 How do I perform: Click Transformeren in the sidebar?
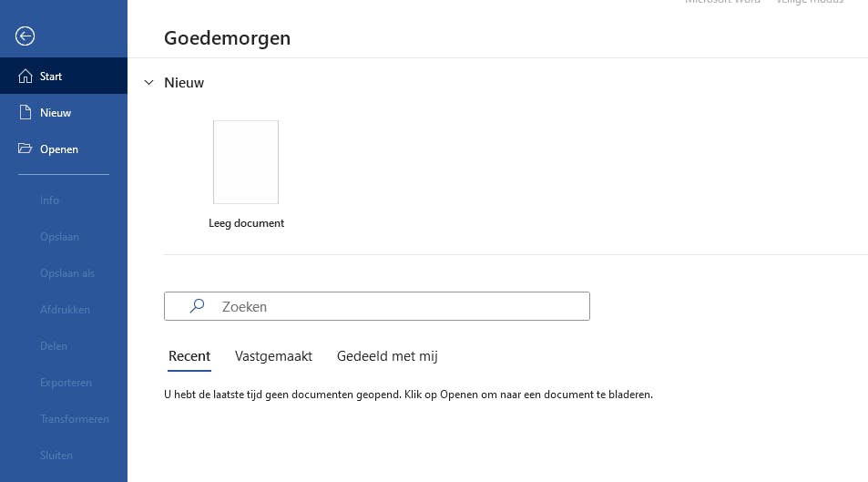click(x=74, y=419)
